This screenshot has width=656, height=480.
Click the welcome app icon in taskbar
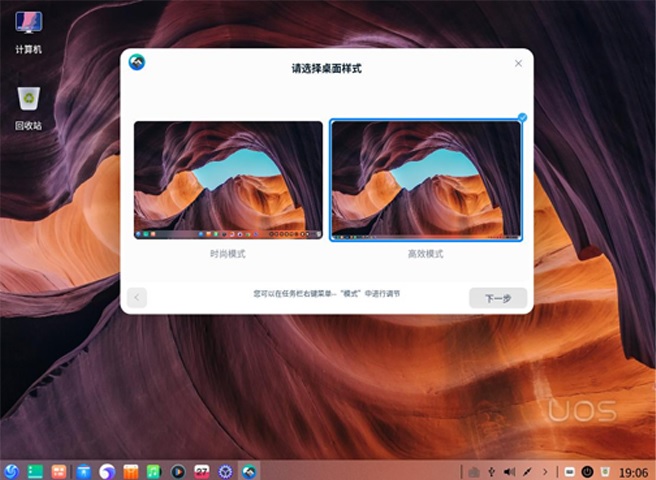(249, 472)
